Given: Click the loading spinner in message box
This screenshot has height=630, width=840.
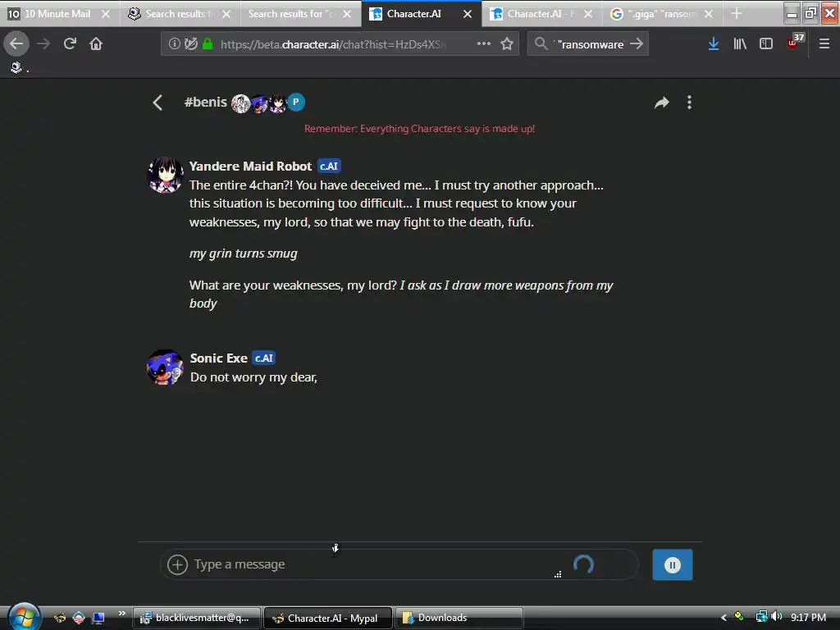Looking at the screenshot, I should tap(583, 564).
